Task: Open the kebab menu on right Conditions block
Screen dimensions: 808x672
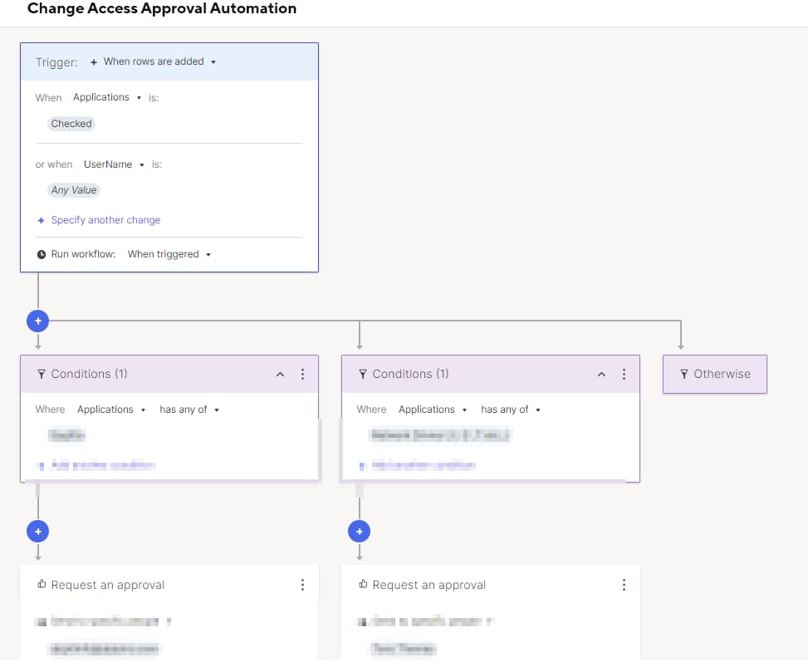Action: point(624,374)
